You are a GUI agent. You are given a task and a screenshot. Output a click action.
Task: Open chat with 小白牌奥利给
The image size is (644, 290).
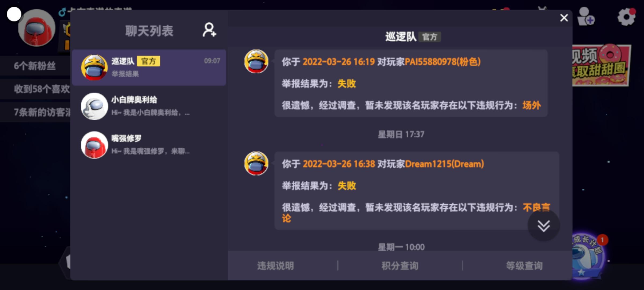pyautogui.click(x=149, y=106)
